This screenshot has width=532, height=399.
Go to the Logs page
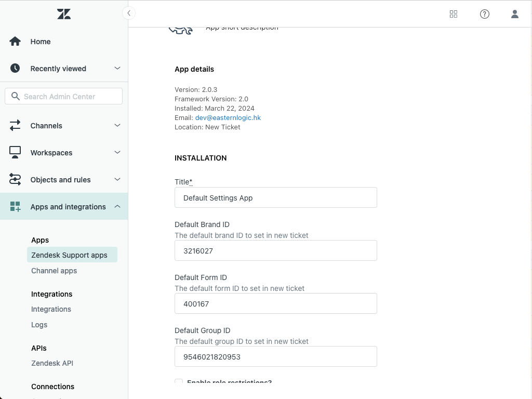point(39,324)
